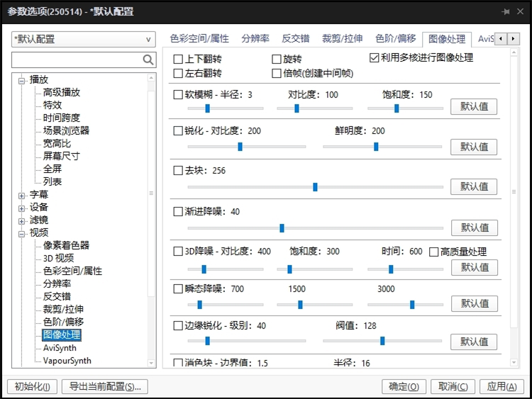Image resolution: width=532 pixels, height=399 pixels.
Task: Reset 去块 with 默认值 button
Action: tap(474, 187)
